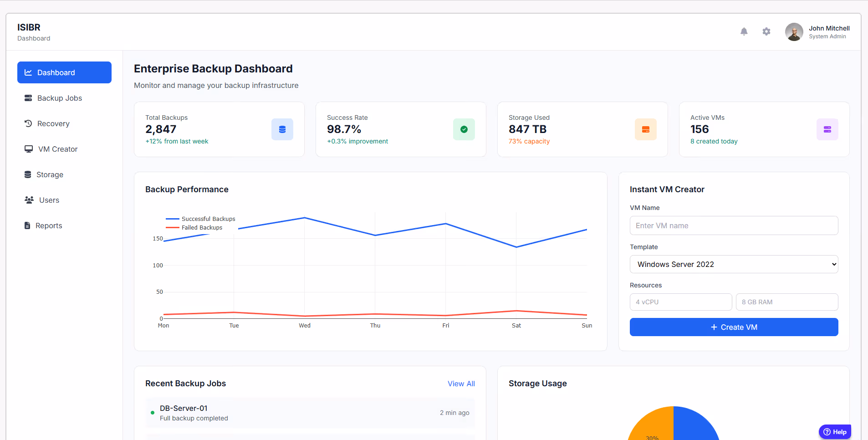
Task: Open View All backup jobs link
Action: point(461,384)
